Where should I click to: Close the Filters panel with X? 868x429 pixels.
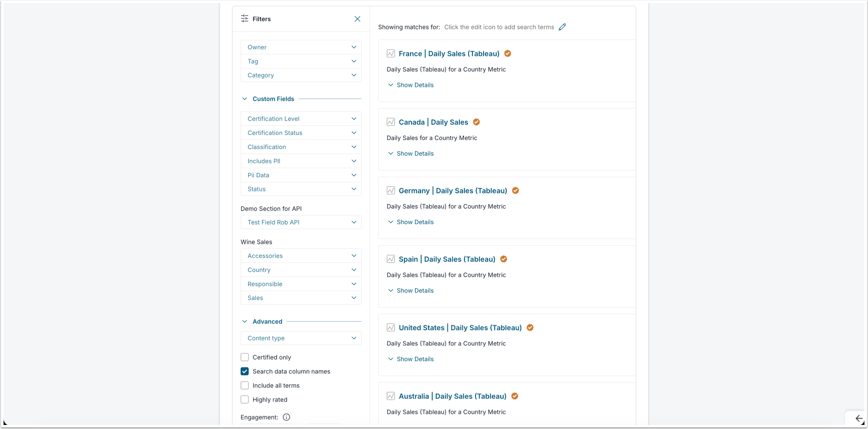pos(357,19)
